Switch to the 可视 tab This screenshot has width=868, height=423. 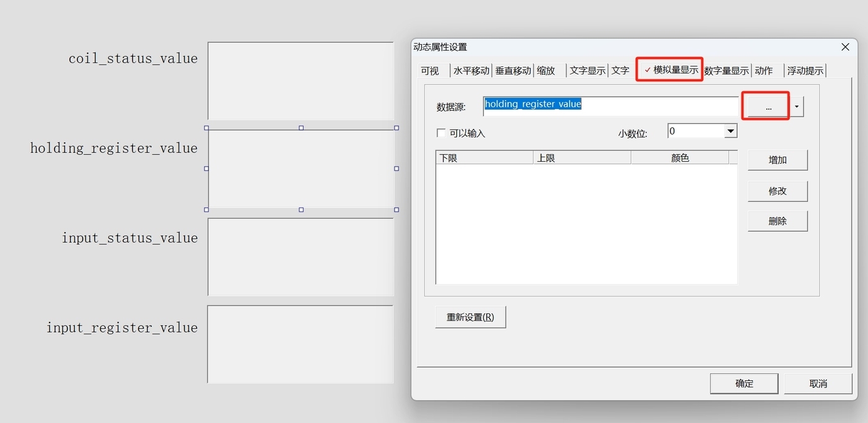[x=431, y=71]
